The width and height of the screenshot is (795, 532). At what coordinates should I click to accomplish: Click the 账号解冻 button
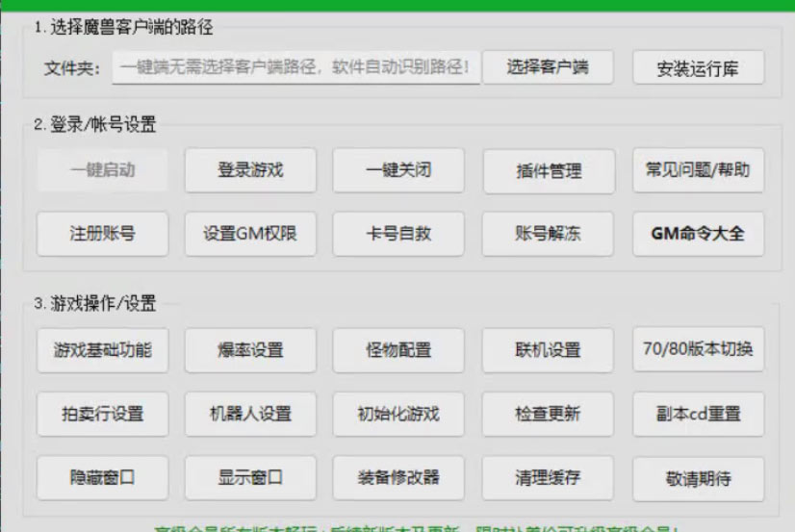coord(548,234)
